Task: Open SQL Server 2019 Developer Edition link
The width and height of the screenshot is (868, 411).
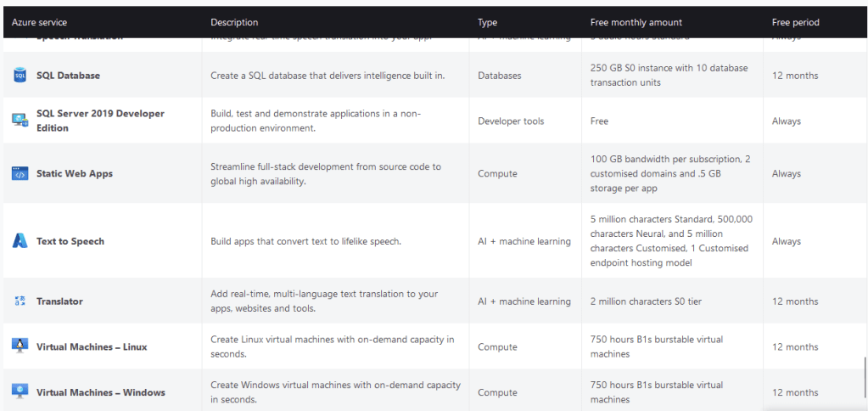Action: pos(100,121)
